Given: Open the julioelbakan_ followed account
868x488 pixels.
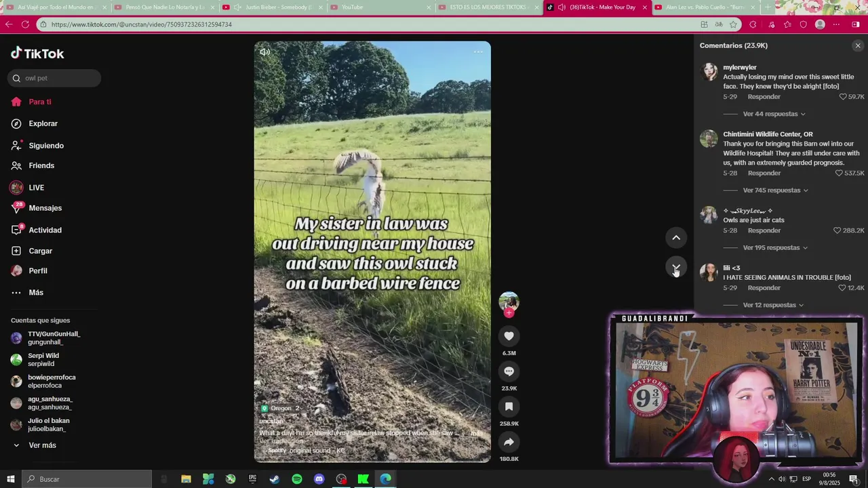Looking at the screenshot, I should (41, 424).
